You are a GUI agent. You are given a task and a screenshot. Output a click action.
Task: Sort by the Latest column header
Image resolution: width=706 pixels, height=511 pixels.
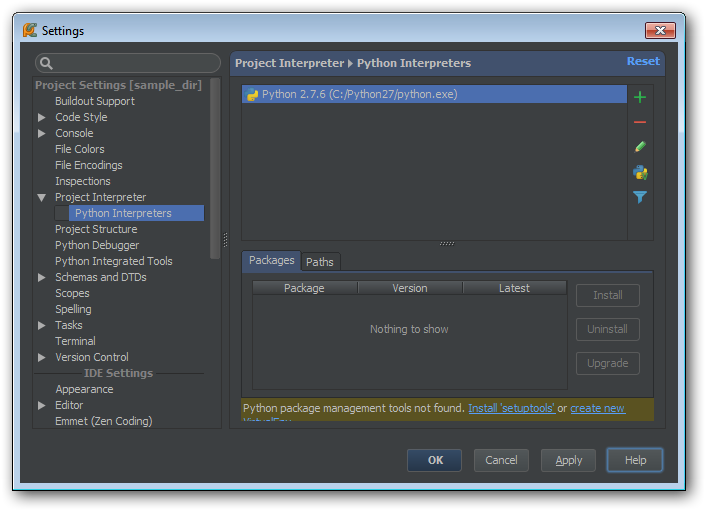click(x=514, y=288)
